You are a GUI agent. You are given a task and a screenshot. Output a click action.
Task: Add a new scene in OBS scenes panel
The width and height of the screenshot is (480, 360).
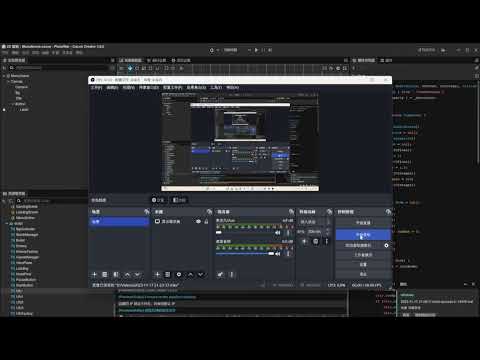pyautogui.click(x=94, y=274)
